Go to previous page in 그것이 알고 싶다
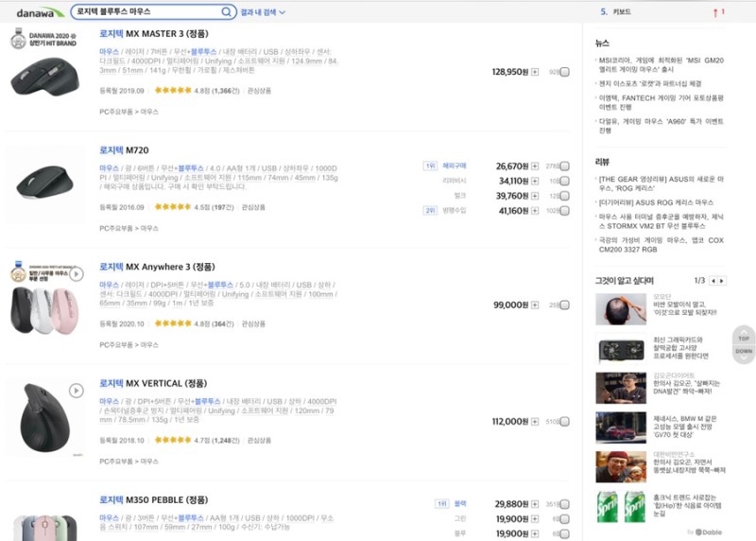Viewport: 756px width, 541px height. click(713, 281)
